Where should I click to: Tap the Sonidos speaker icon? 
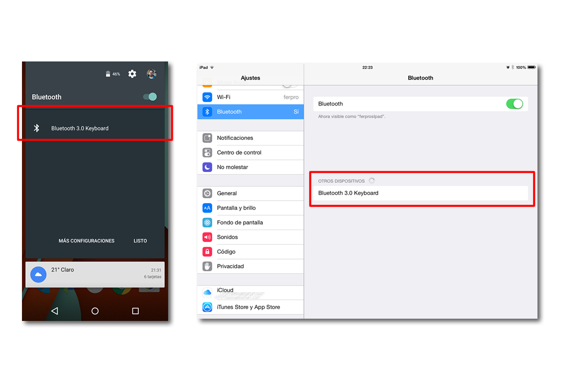(x=207, y=237)
